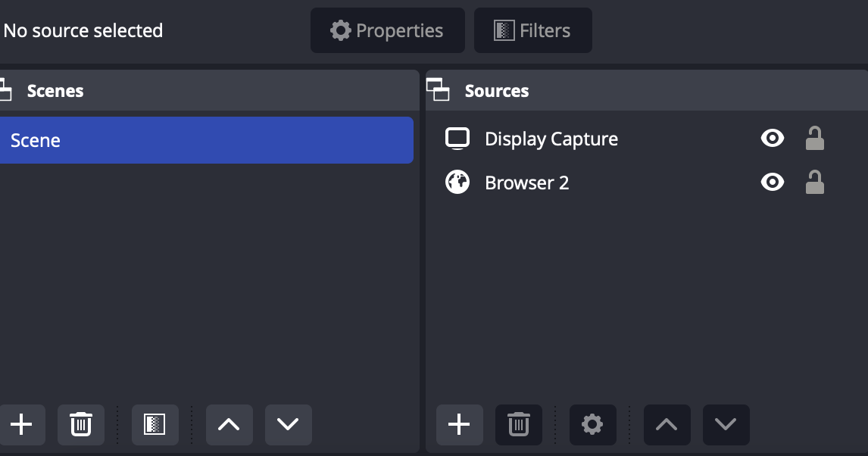This screenshot has width=868, height=456.
Task: Move source down in Sources list
Action: click(x=726, y=424)
